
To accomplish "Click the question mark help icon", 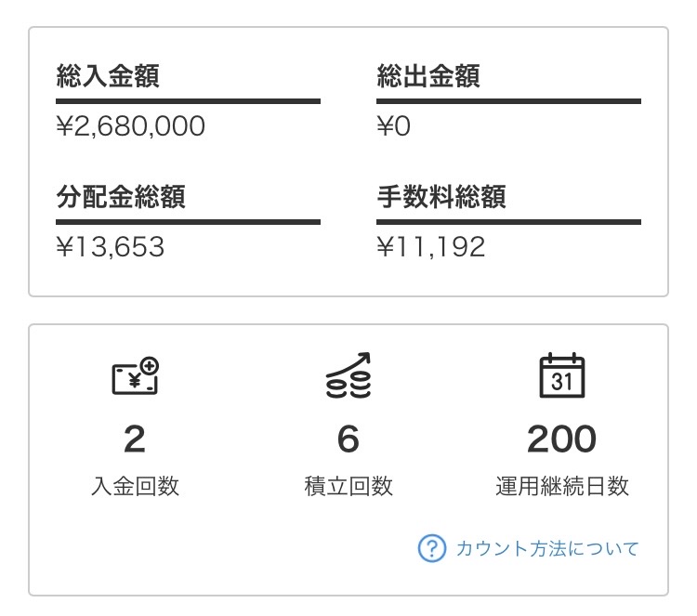I will 432,548.
